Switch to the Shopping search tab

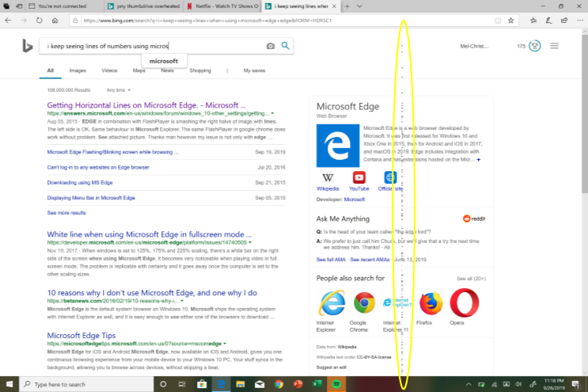point(200,70)
